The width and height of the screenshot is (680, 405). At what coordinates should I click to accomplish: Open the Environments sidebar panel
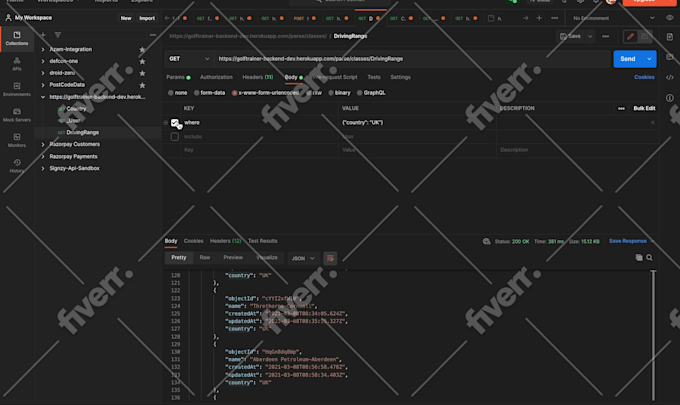[17, 89]
